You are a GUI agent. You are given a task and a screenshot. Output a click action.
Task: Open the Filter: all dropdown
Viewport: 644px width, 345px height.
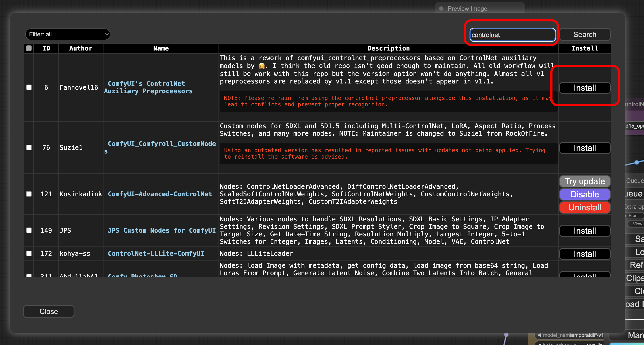(68, 34)
